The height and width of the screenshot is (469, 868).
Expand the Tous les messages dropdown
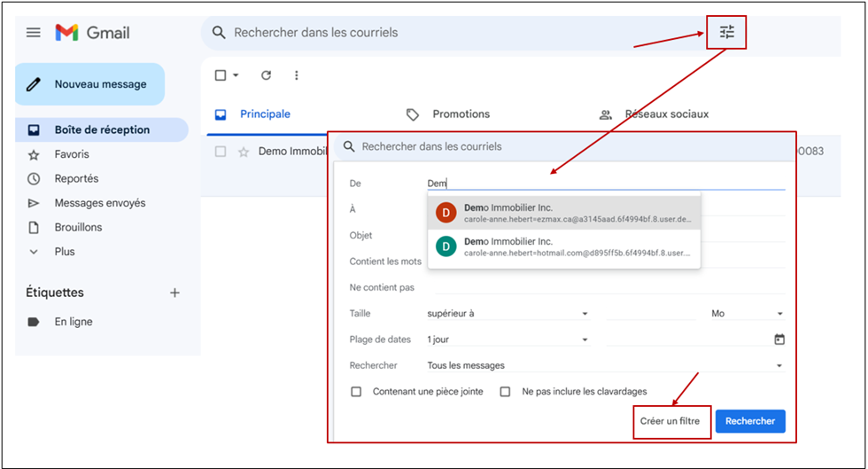[606, 365]
